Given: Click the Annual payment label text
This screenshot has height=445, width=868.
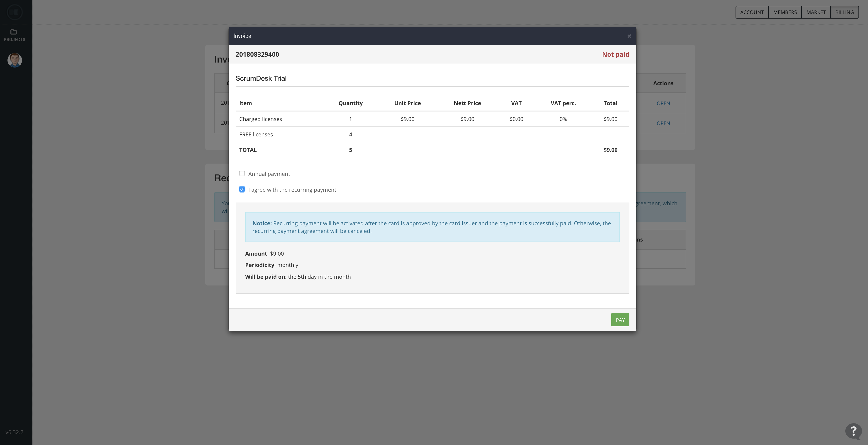Looking at the screenshot, I should click(x=269, y=174).
